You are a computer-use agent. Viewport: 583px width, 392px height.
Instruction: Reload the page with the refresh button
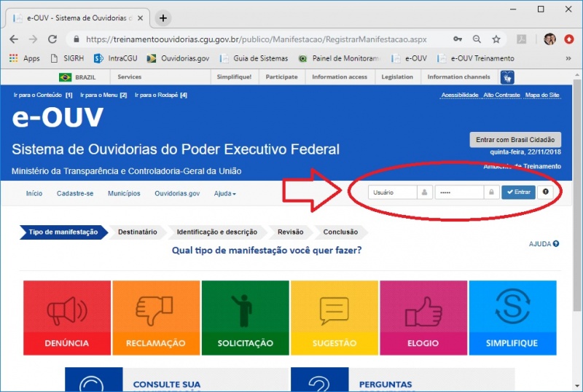52,39
